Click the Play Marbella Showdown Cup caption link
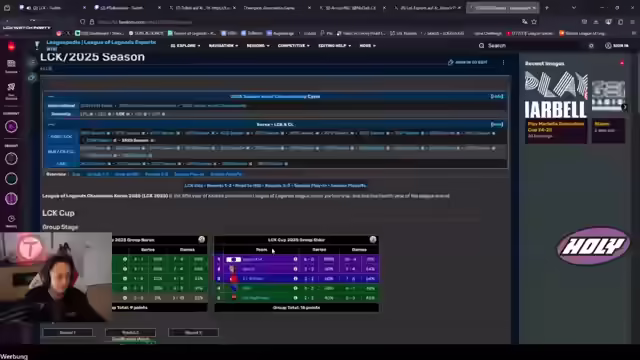The width and height of the screenshot is (640, 360). coord(556,127)
